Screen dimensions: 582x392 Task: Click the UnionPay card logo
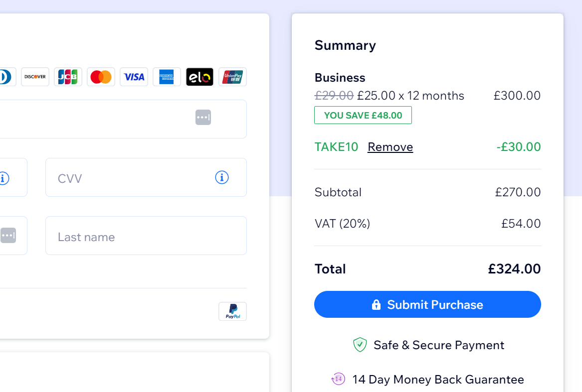[x=232, y=77]
